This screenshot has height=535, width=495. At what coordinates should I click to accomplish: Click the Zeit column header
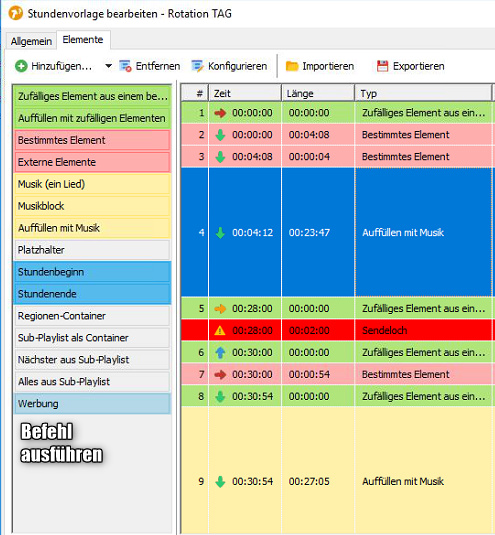245,93
